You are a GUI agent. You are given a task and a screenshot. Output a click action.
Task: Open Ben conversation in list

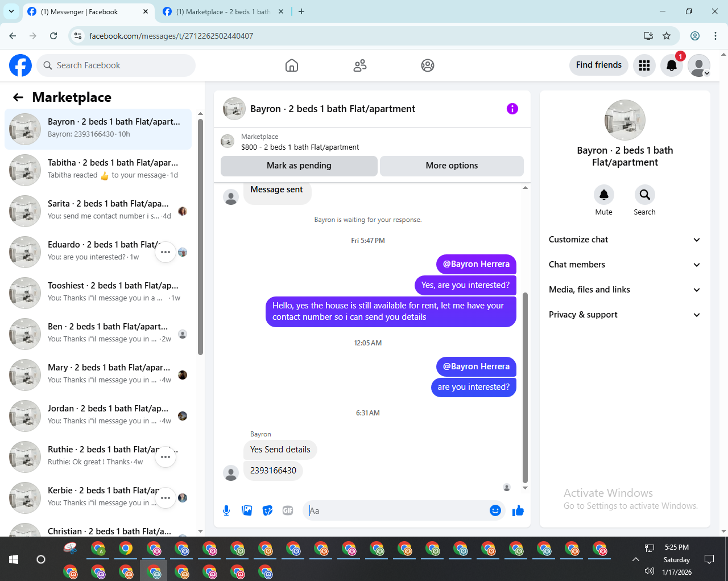click(98, 334)
